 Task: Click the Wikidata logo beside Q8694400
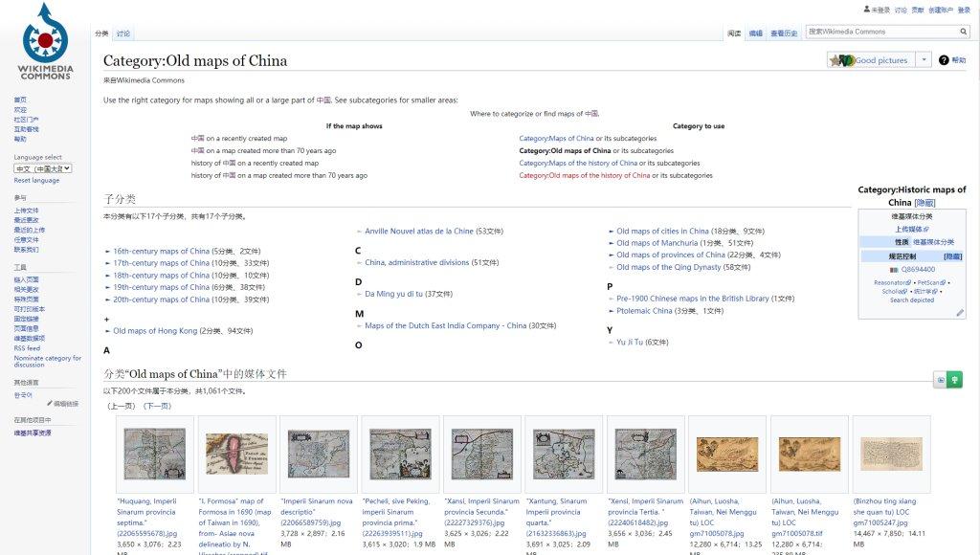click(x=894, y=270)
